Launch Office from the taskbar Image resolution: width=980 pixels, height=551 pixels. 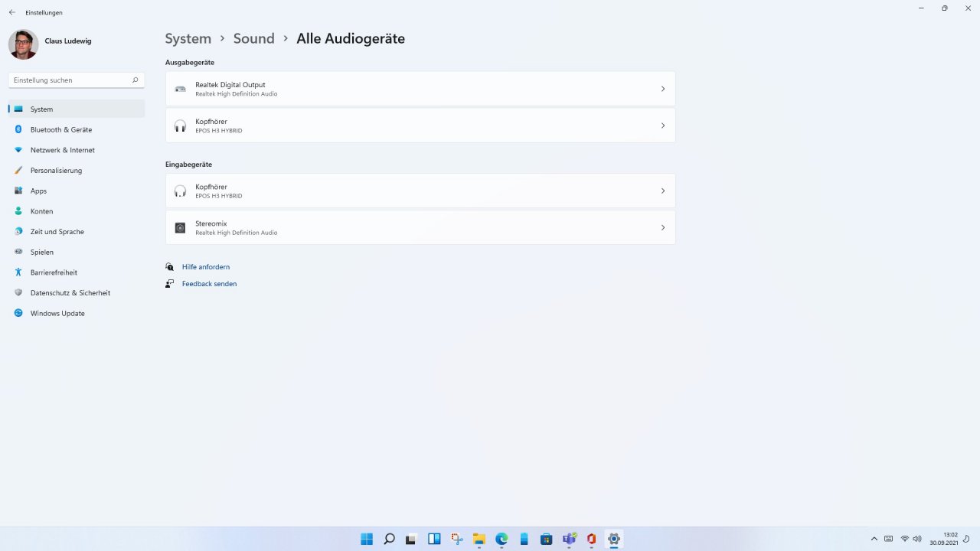tap(591, 539)
